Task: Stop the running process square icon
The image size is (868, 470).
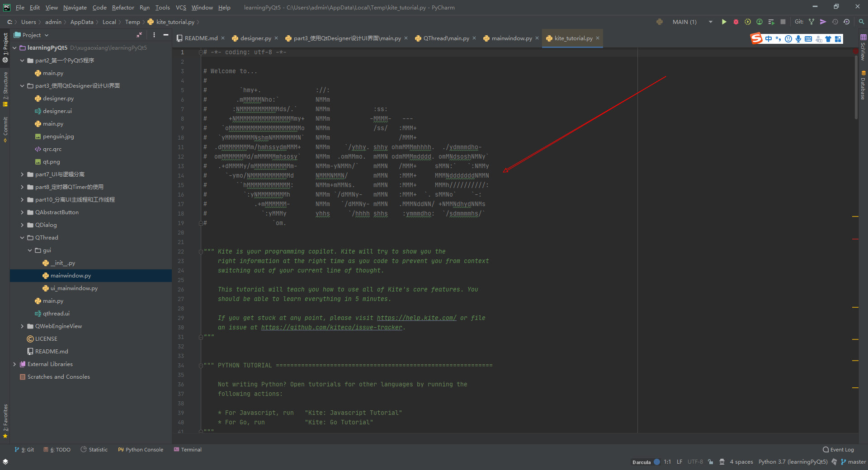Action: (783, 22)
